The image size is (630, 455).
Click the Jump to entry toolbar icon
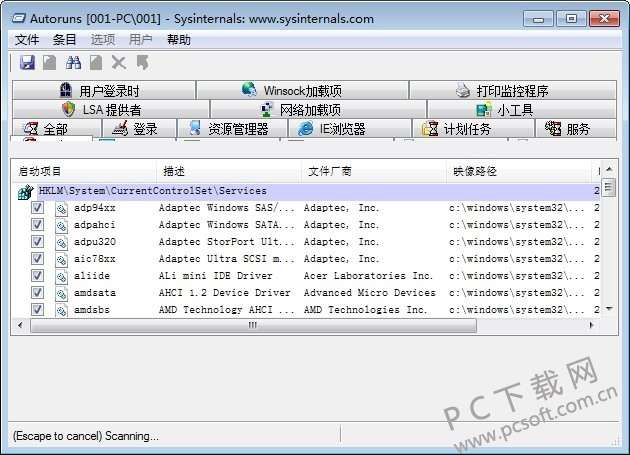pos(143,63)
